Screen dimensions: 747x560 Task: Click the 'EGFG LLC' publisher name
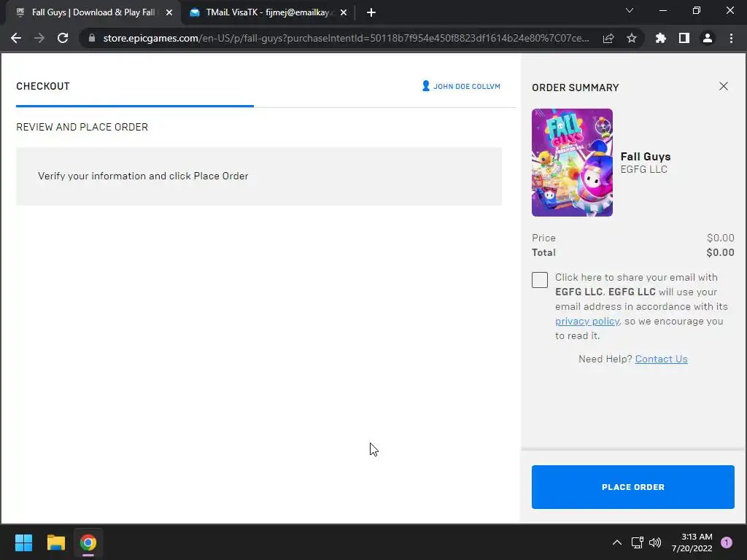pyautogui.click(x=643, y=169)
